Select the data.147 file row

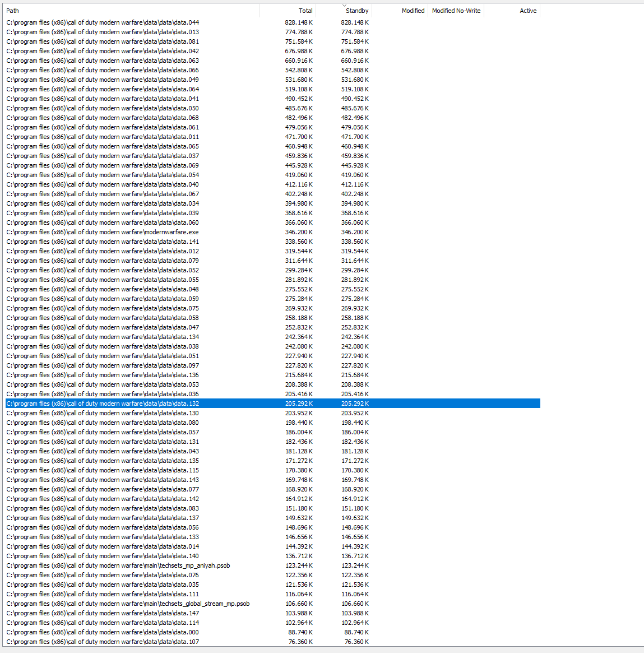pos(273,613)
